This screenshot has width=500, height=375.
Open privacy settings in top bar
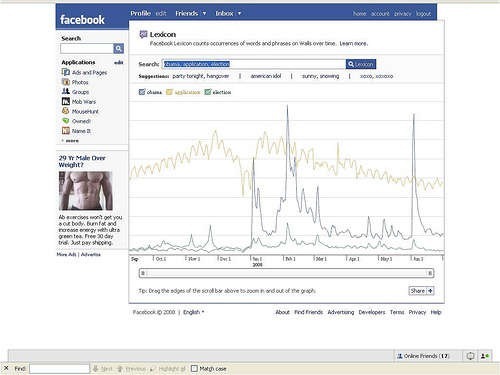tap(403, 14)
